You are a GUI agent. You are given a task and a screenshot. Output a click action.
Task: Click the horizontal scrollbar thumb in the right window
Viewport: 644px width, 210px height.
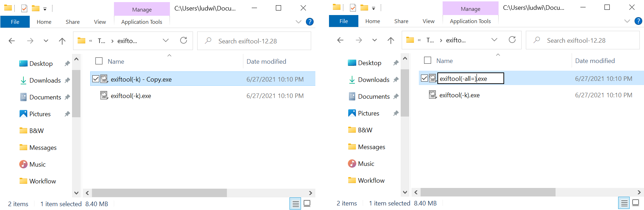[x=488, y=192]
